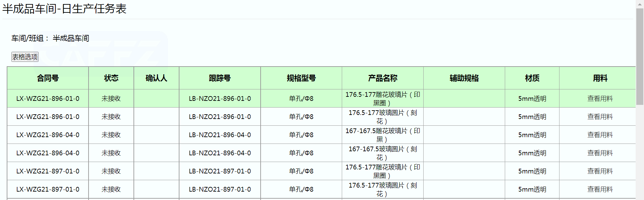644x200 pixels.
Task: Click the 合同号 column header
Action: (x=48, y=78)
